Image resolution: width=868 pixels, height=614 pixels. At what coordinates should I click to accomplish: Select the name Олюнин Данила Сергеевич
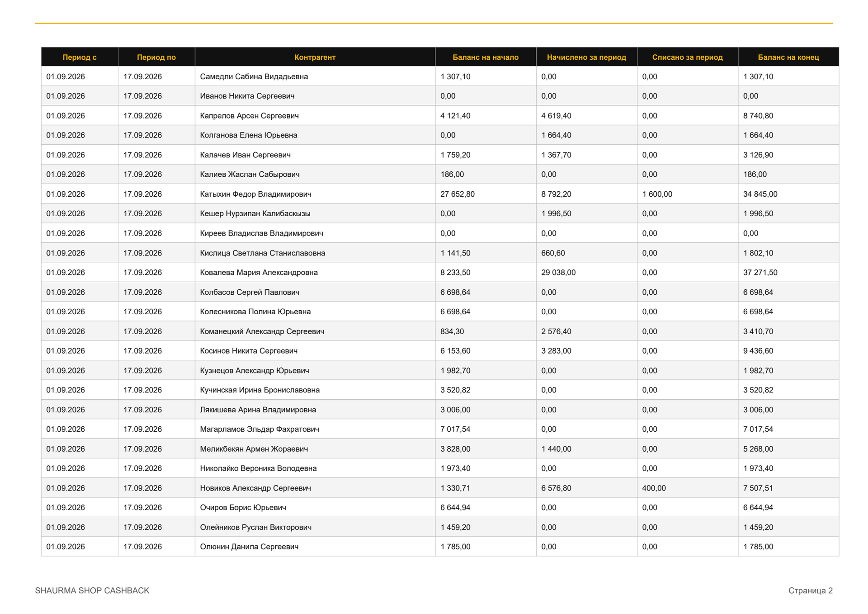coord(249,547)
